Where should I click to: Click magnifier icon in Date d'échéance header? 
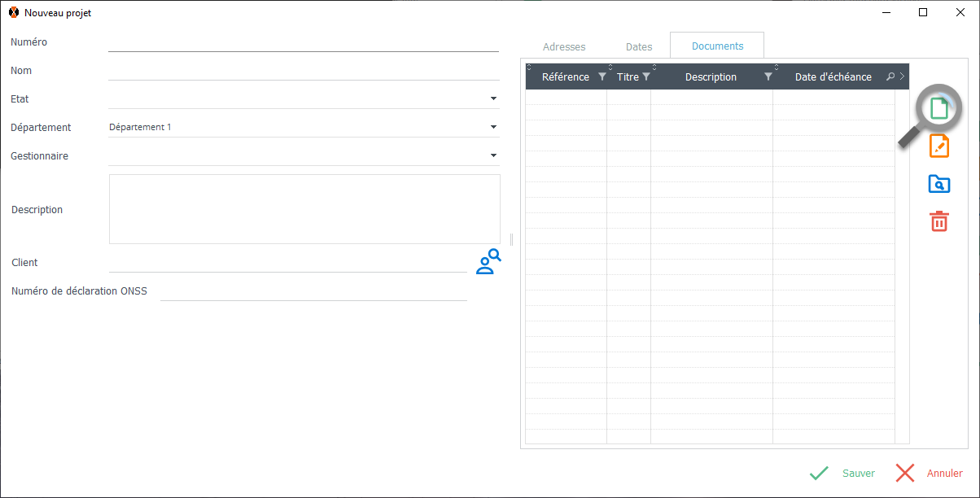(x=890, y=77)
